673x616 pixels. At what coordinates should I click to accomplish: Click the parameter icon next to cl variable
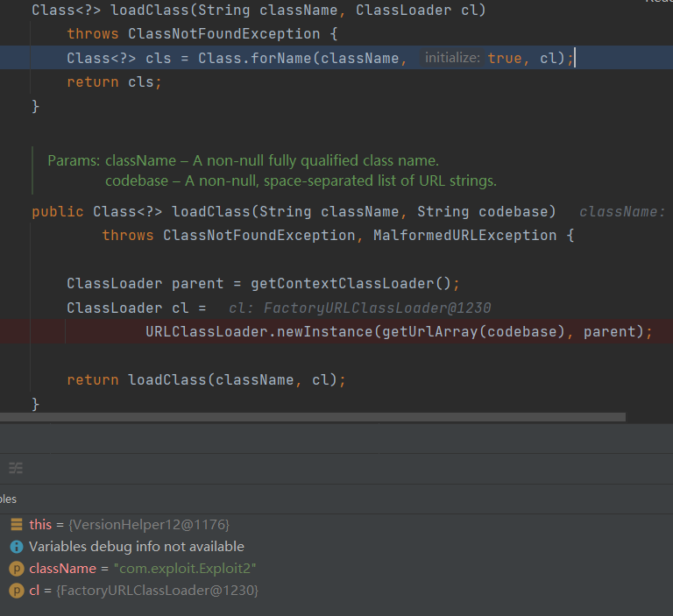[x=16, y=591]
